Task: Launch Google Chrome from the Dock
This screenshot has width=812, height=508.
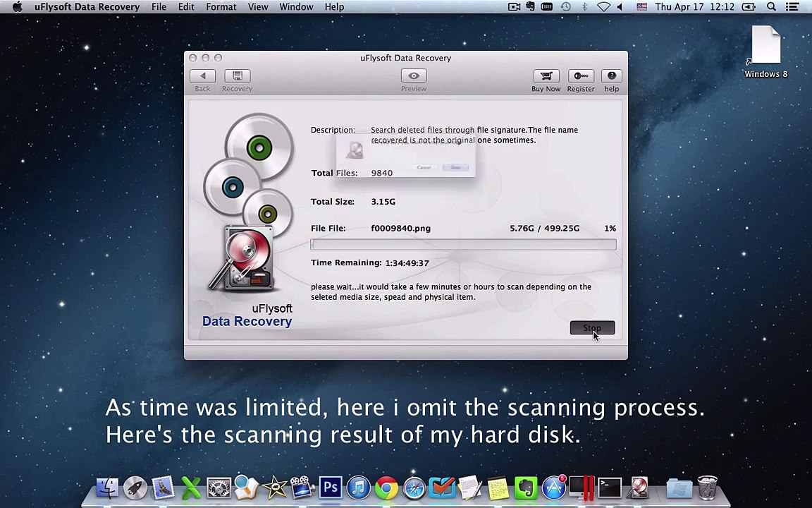Action: click(386, 488)
